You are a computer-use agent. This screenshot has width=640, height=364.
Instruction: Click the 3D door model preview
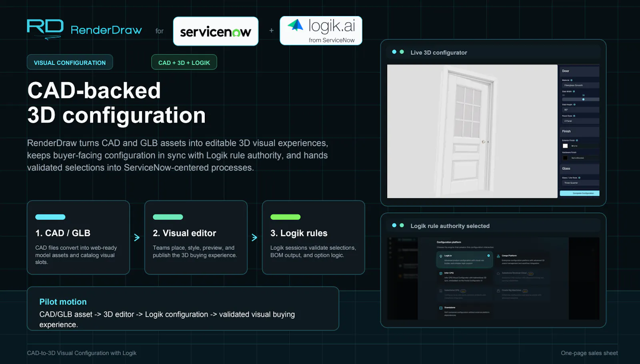point(472,131)
